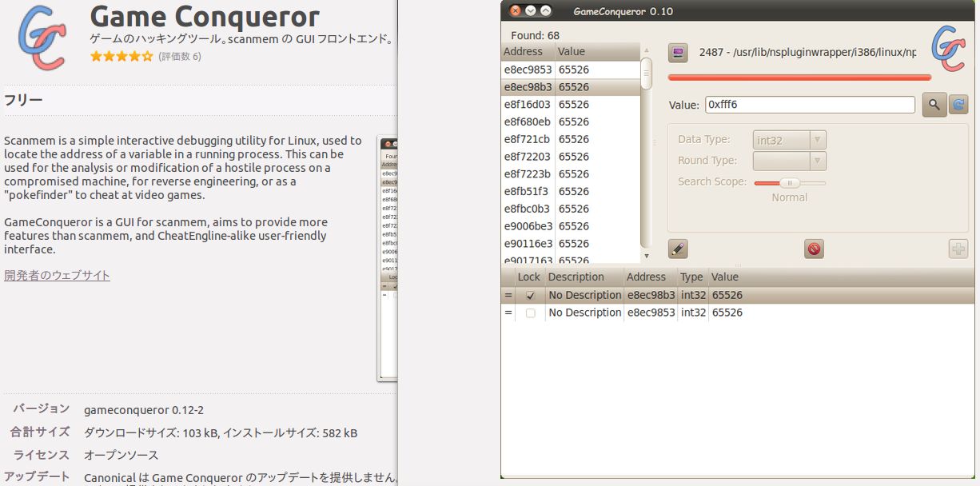Screen dimensions: 980x486
Task: Adjust the Search Scope slider
Action: tap(790, 182)
